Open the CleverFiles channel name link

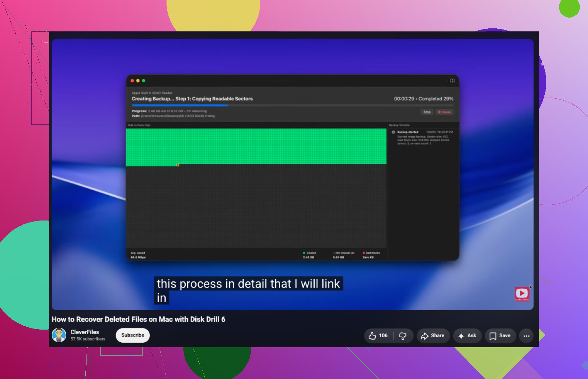pos(85,332)
